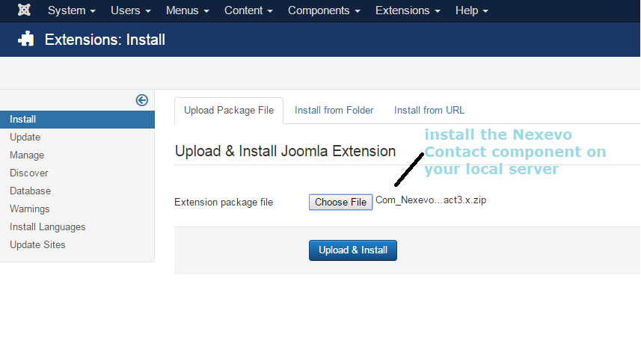
Task: Switch to Install from Folder tab
Action: coord(334,111)
